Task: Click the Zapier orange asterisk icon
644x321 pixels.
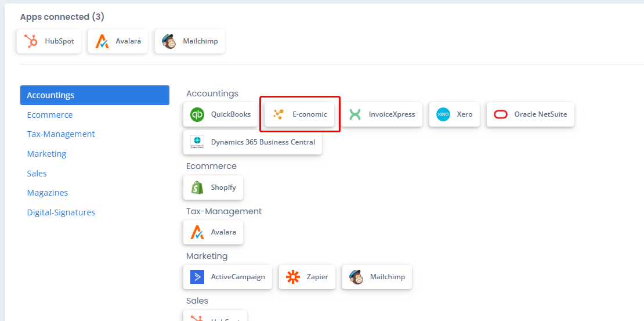Action: [293, 277]
